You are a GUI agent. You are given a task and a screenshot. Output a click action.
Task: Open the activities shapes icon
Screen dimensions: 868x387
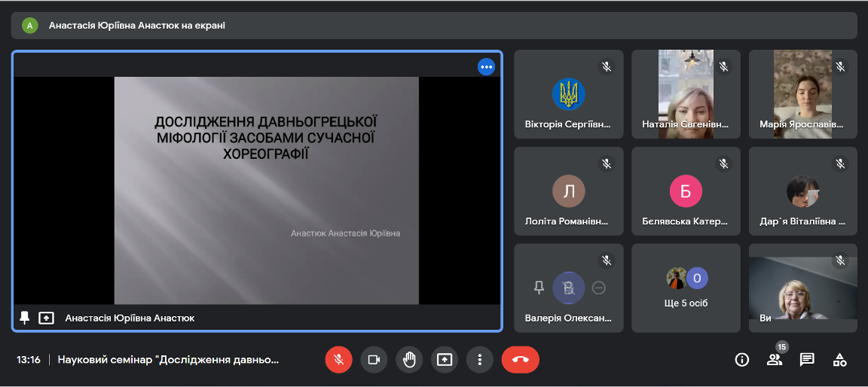coord(839,360)
